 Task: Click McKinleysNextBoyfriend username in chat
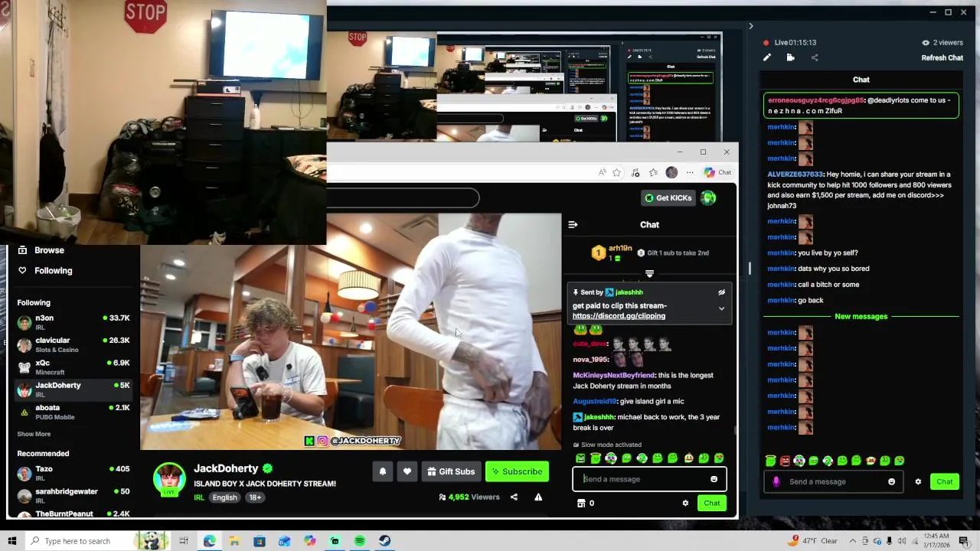point(613,375)
